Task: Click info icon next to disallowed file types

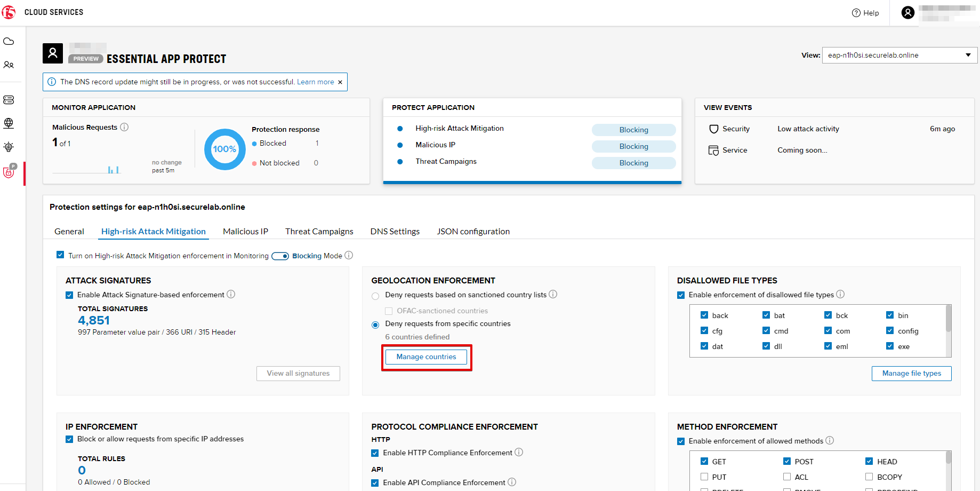Action: click(840, 294)
